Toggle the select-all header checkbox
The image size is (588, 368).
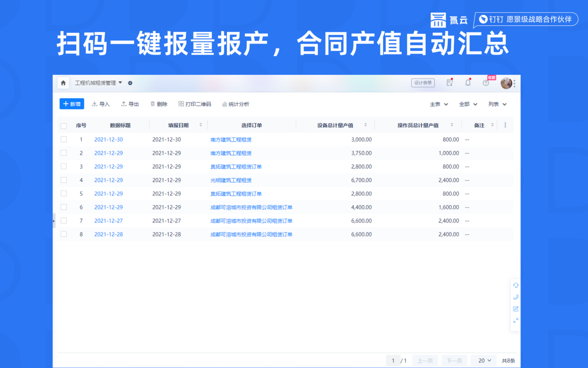point(64,126)
